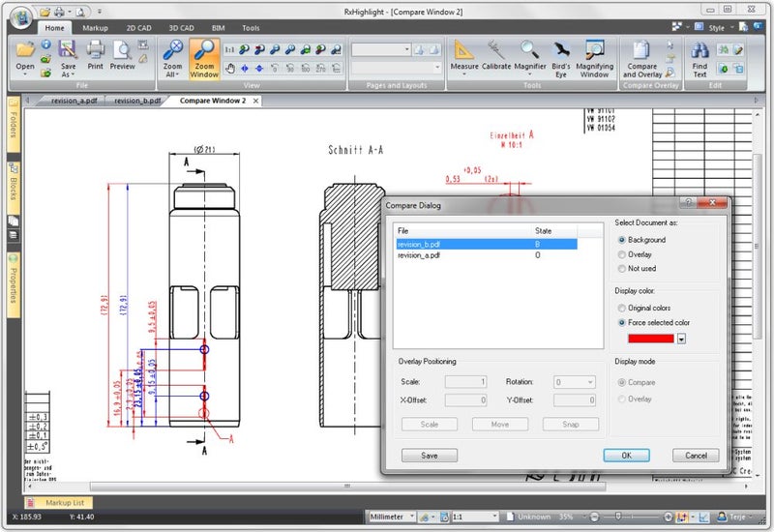Open the revision_b.pdf document tab
774x532 pixels.
pyautogui.click(x=137, y=101)
